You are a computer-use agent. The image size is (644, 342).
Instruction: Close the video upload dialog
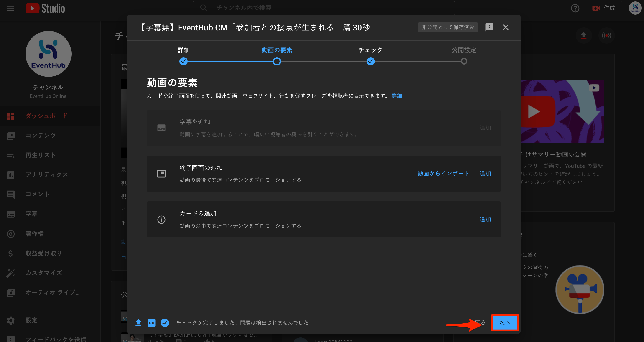click(x=506, y=28)
